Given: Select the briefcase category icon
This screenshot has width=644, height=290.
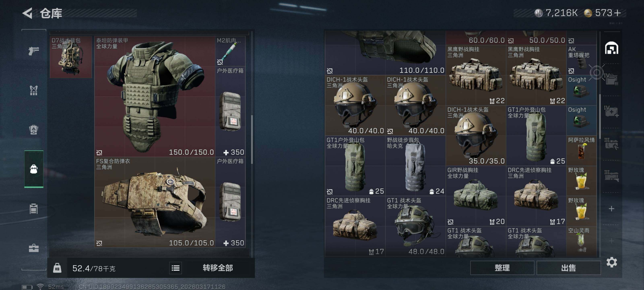Looking at the screenshot, I should 33,248.
